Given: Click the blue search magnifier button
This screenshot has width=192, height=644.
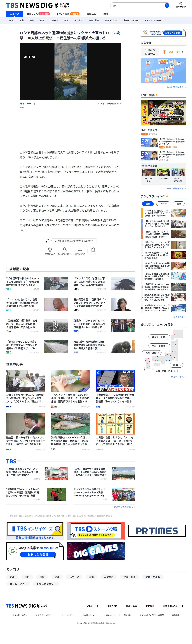Looking at the screenshot, I should pos(167,5).
